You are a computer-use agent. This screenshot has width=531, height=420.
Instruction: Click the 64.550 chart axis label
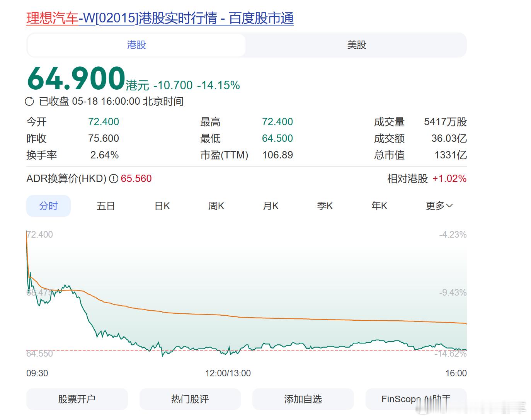[x=39, y=354]
